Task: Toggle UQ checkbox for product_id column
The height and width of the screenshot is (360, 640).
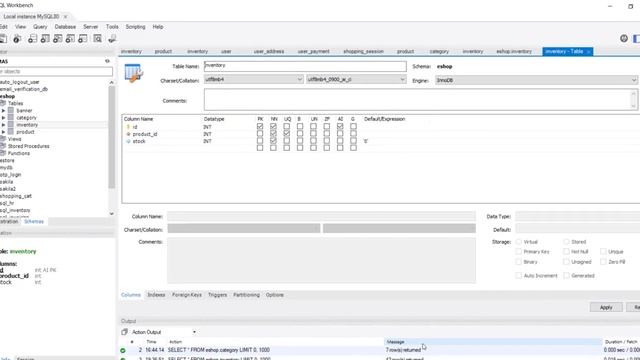Action: point(287,133)
